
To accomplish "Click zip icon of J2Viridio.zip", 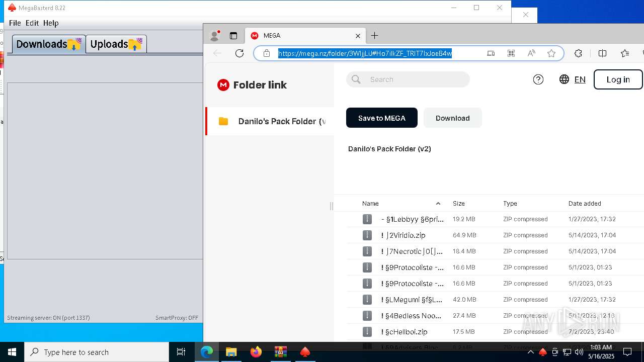I will coord(367,235).
